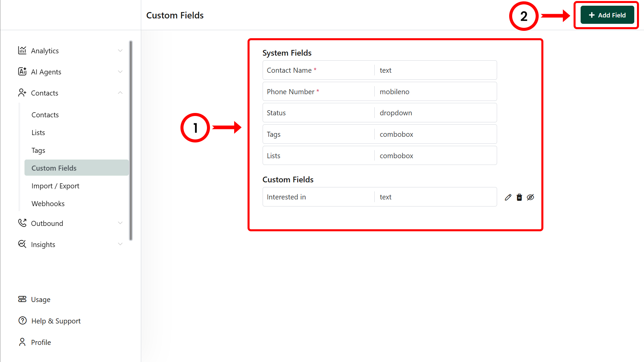644x362 pixels.
Task: Expand the Outbound menu chevron
Action: pos(120,223)
